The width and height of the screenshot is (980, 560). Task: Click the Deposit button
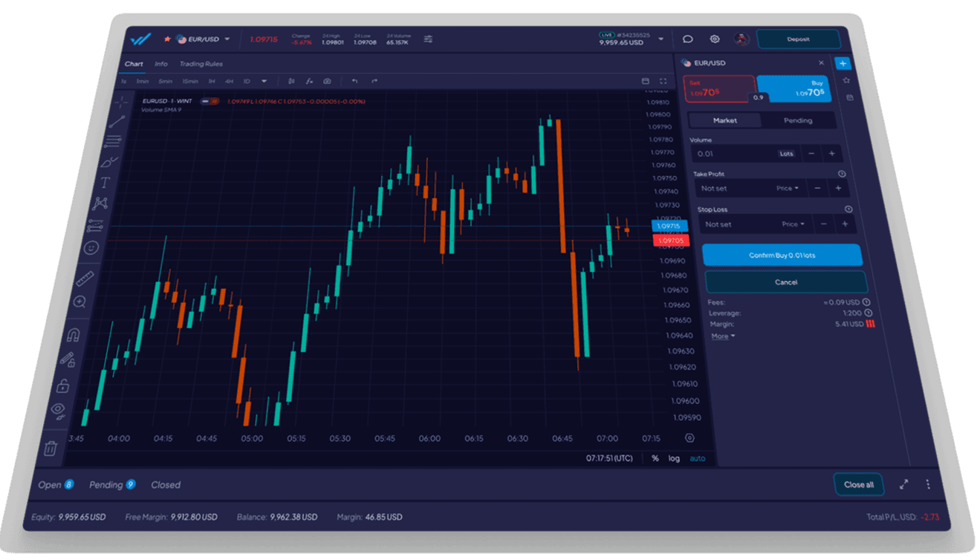click(x=799, y=39)
